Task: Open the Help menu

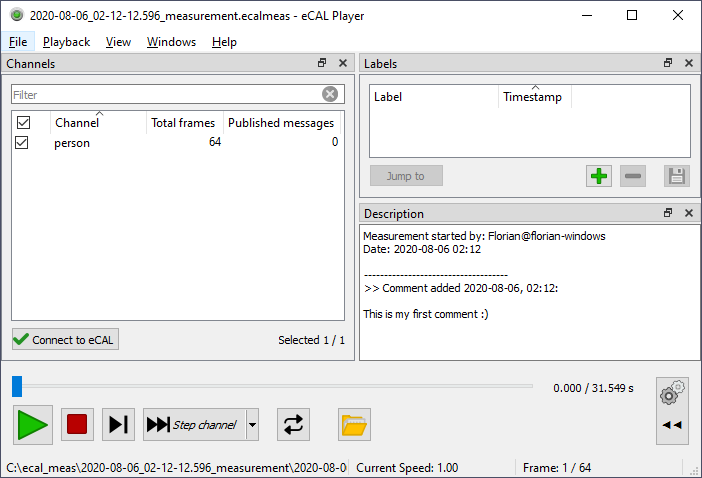Action: click(224, 42)
